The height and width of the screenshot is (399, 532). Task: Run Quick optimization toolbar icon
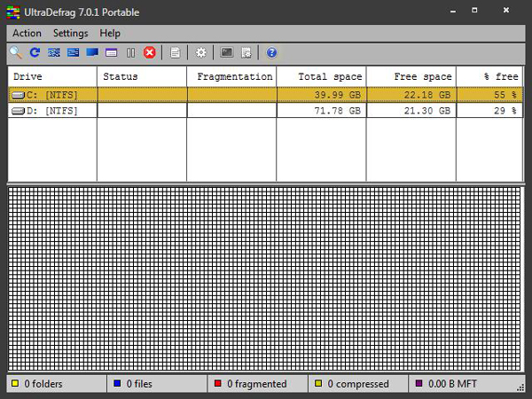(x=73, y=52)
